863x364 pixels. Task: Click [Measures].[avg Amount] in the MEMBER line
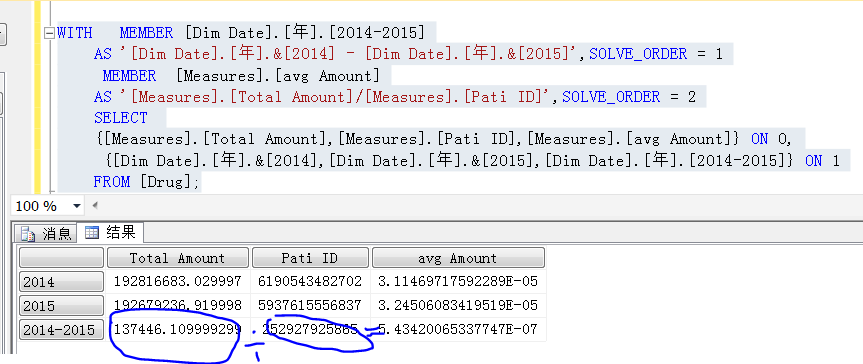(278, 75)
